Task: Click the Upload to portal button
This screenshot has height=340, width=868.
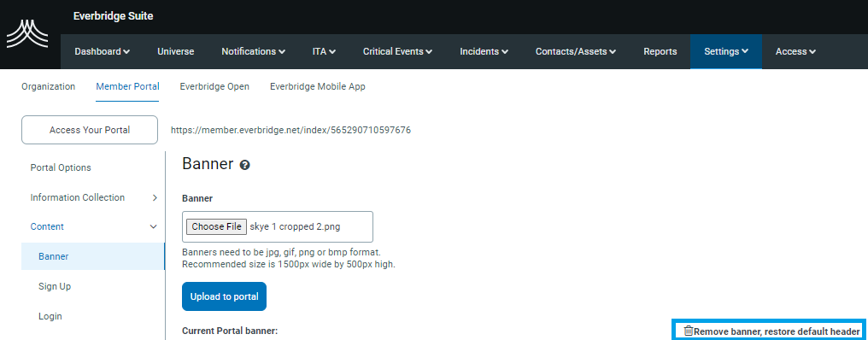Action: coord(224,296)
